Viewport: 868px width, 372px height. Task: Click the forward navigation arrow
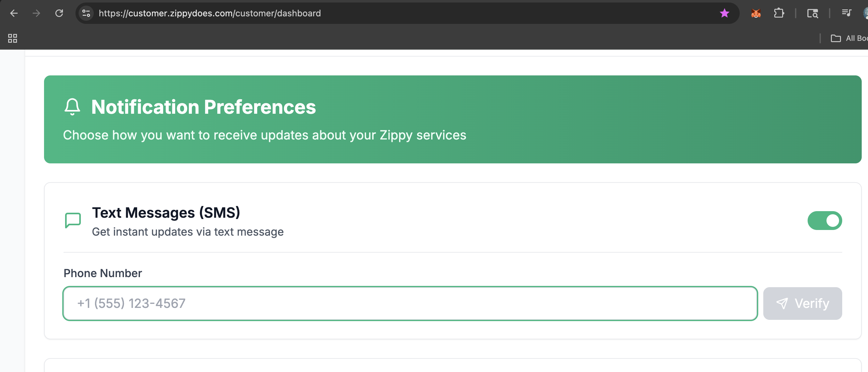(x=36, y=13)
